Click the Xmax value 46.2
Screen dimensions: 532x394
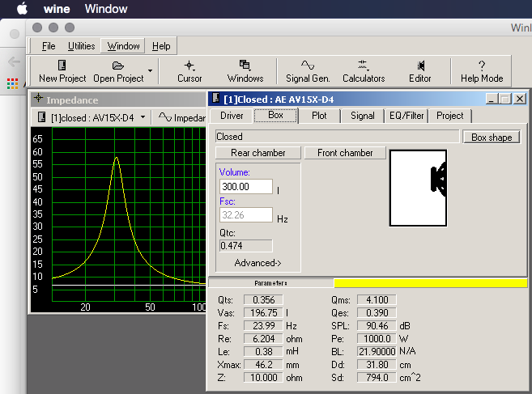(x=263, y=365)
